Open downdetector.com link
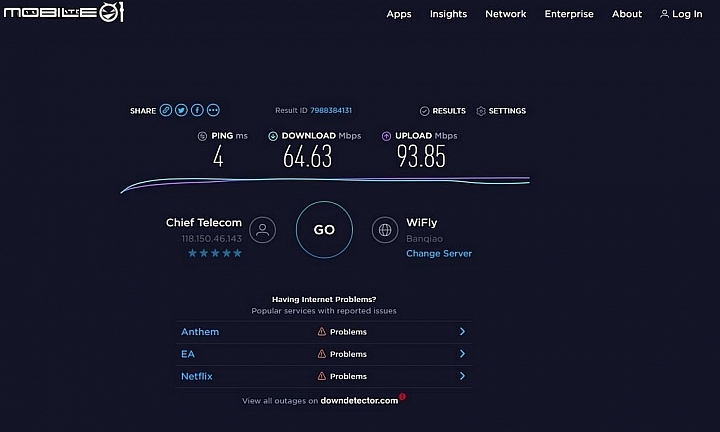 click(x=359, y=400)
